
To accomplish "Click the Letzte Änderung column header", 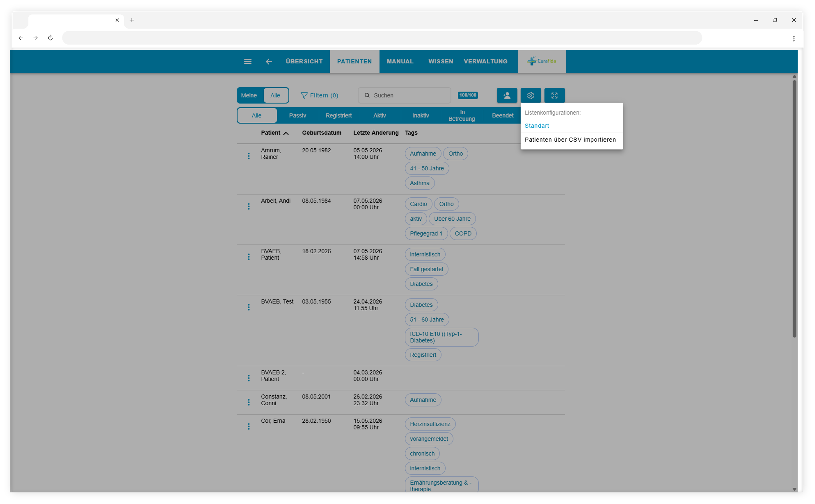I will coord(376,133).
